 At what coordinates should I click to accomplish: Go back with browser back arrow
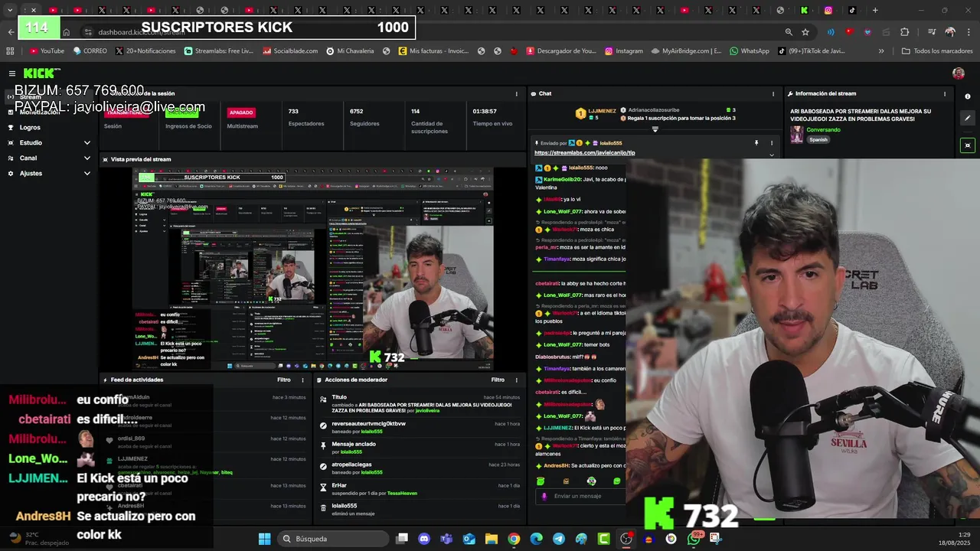click(11, 32)
